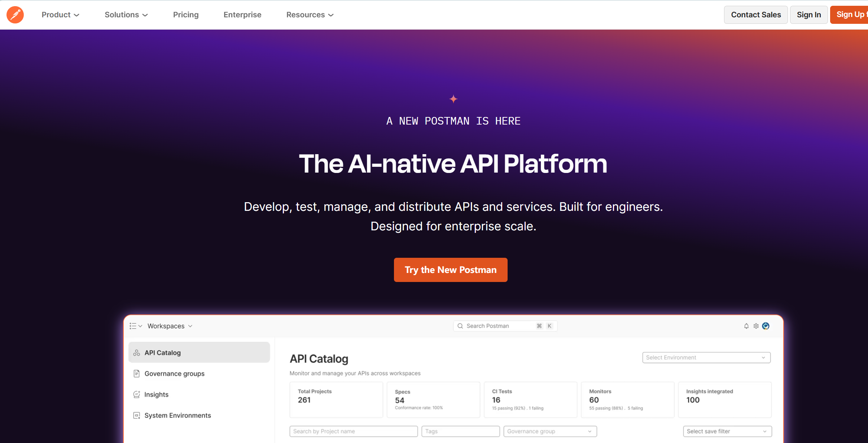Screen dimensions: 868x443
Task: Click the Governance groups document icon
Action: (137, 374)
